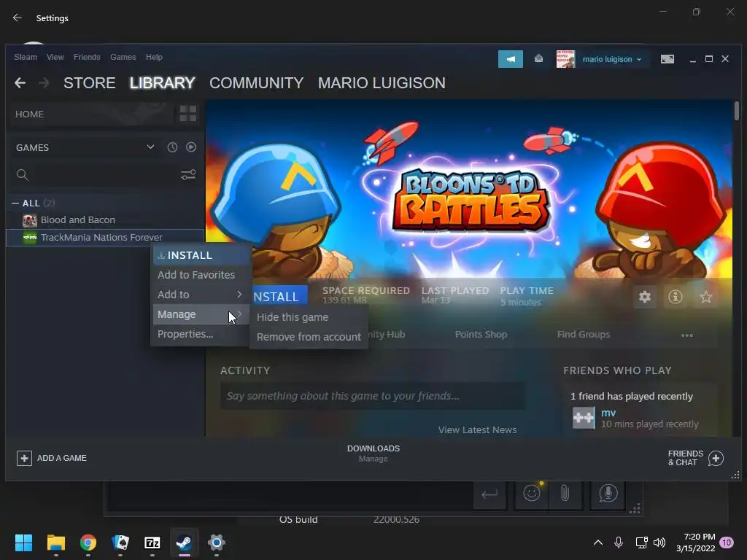The height and width of the screenshot is (560, 747).
Task: Open game info circle icon
Action: point(675,297)
